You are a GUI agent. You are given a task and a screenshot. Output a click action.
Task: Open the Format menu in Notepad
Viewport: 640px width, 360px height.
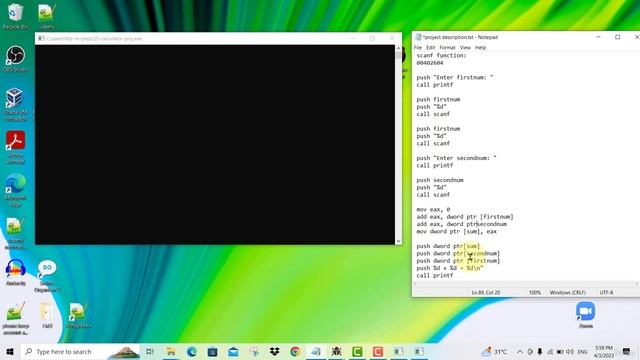(447, 47)
